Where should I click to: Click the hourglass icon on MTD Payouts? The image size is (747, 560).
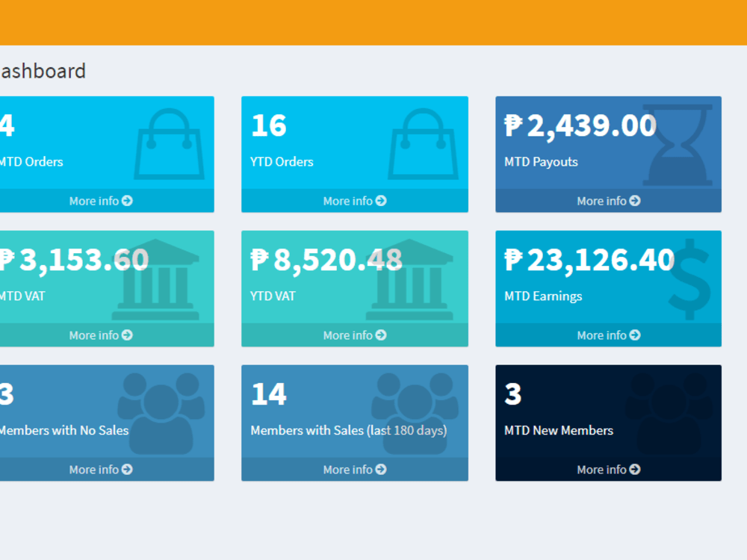point(678,145)
